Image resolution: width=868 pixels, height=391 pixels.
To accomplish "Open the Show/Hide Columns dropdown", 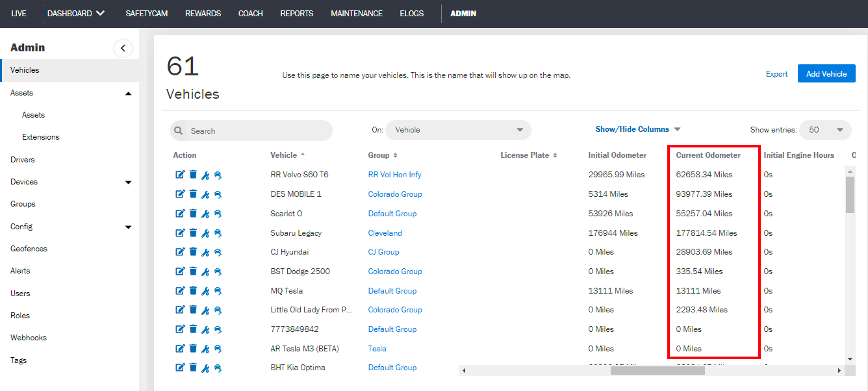I will [x=638, y=129].
